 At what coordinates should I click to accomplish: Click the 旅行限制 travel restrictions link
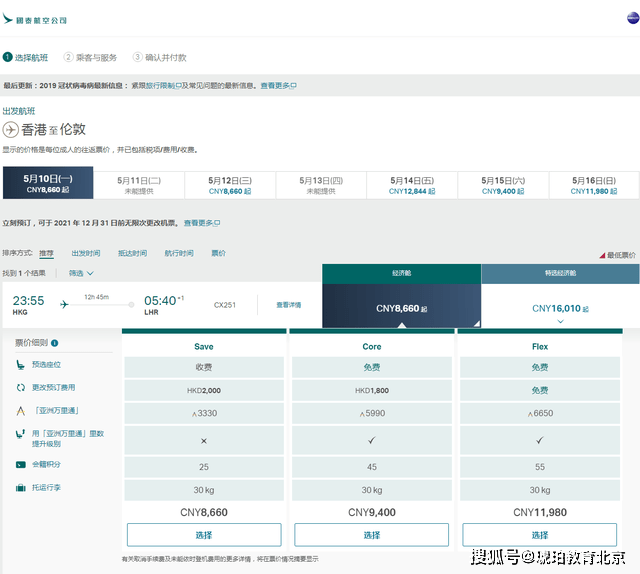[161, 86]
